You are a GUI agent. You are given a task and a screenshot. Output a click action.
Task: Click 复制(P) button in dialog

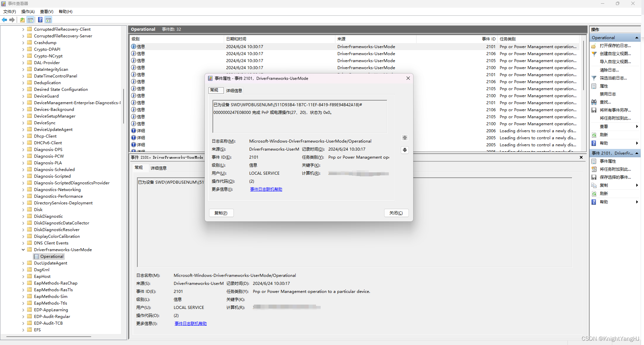click(x=221, y=213)
